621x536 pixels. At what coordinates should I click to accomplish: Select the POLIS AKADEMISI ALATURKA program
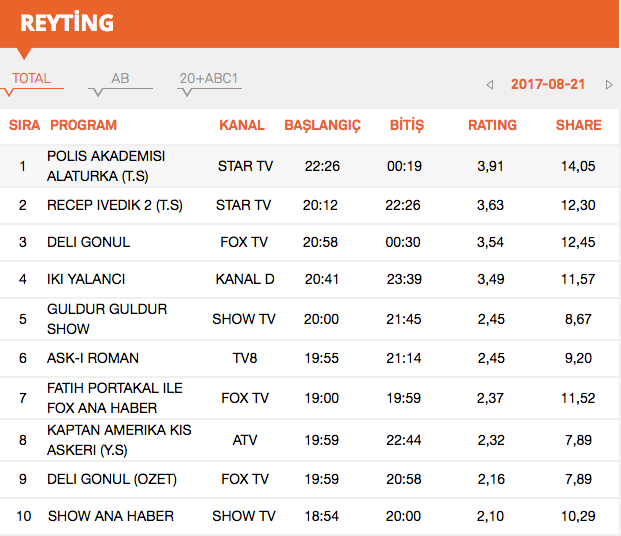point(106,166)
